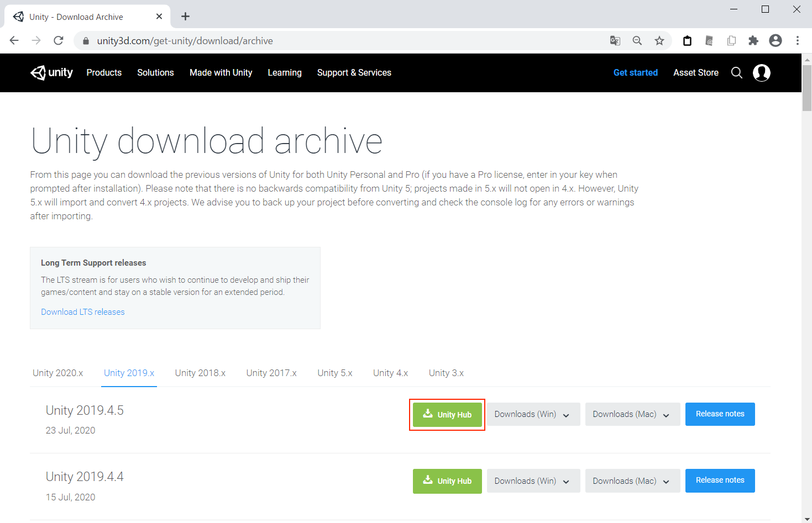Screen dimensions: 812x523
Task: Click the Google Translate icon in address bar
Action: (615, 41)
